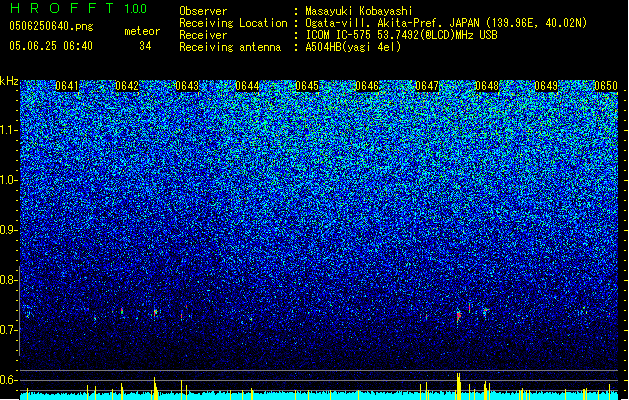The image size is (629, 400).
Task: Click the 'Receiving antenna' field label
Action: point(230,47)
